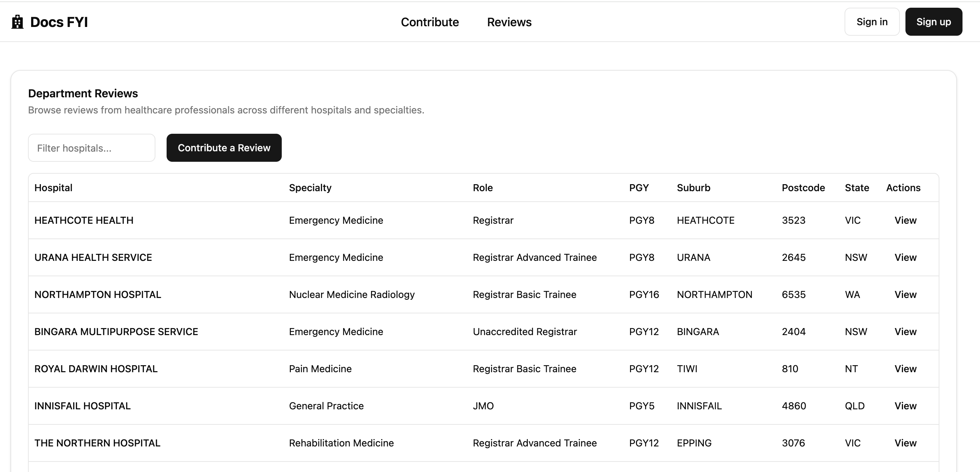Open the Contribute nav menu item
Screen dimensions: 980x472
click(x=429, y=22)
